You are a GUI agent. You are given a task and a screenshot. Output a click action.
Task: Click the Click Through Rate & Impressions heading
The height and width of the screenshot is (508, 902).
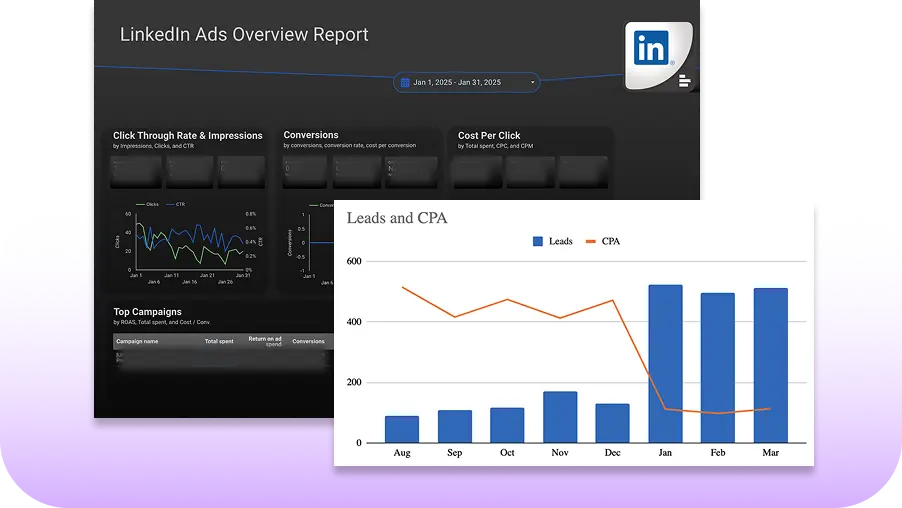click(188, 136)
